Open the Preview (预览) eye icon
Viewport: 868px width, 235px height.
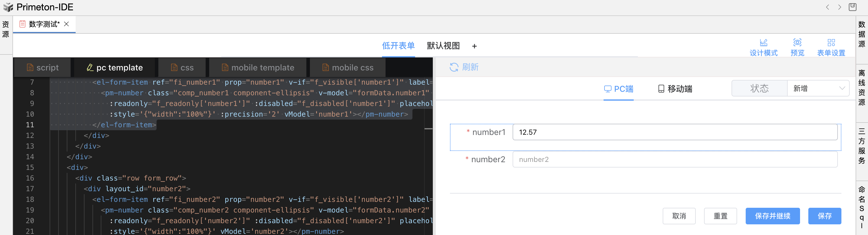(x=797, y=43)
